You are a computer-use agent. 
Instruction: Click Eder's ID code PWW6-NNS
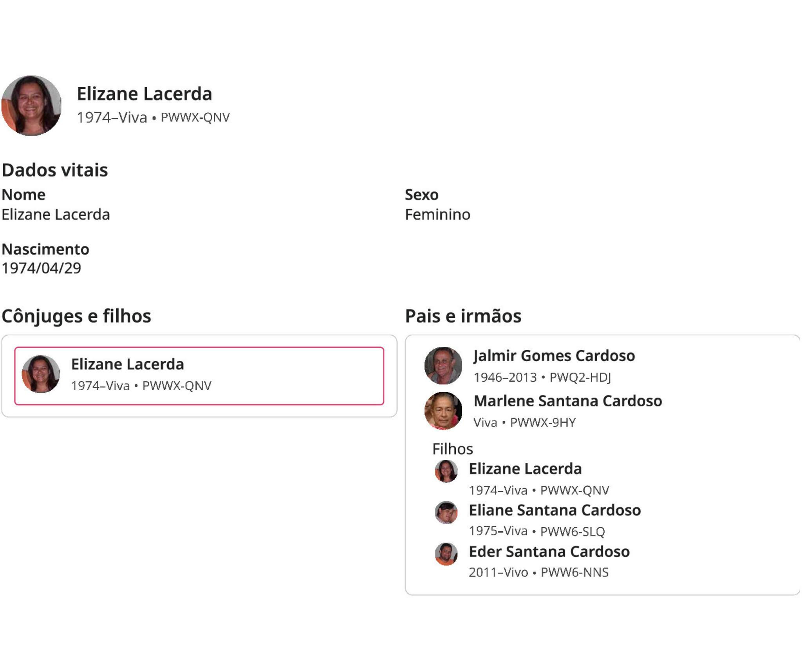(574, 573)
